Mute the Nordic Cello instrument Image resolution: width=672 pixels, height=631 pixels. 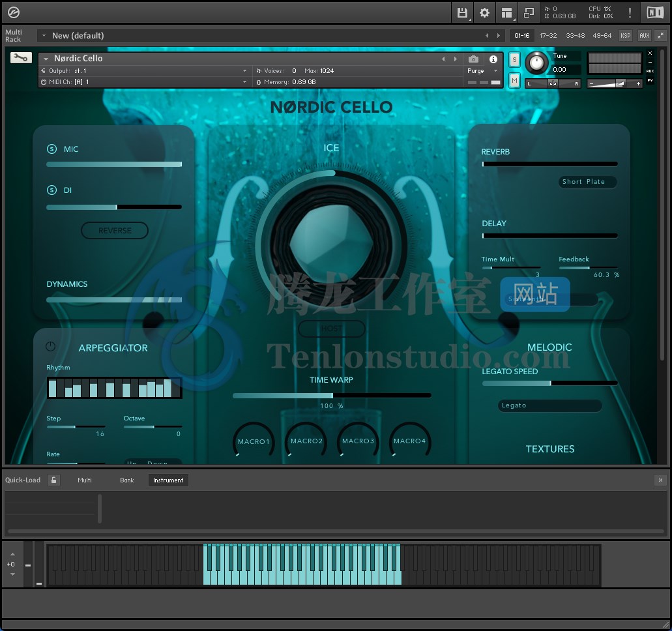(x=515, y=80)
